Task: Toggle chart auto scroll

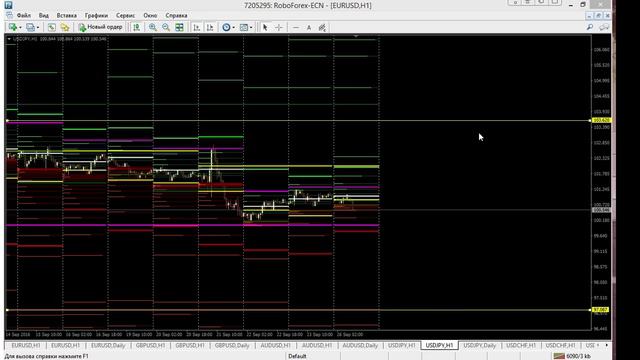Action: (197, 27)
